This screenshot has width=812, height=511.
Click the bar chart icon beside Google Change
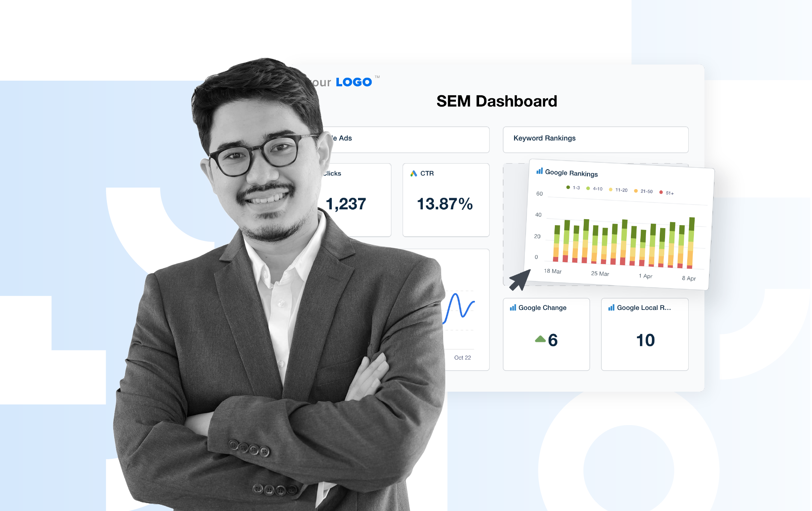513,308
